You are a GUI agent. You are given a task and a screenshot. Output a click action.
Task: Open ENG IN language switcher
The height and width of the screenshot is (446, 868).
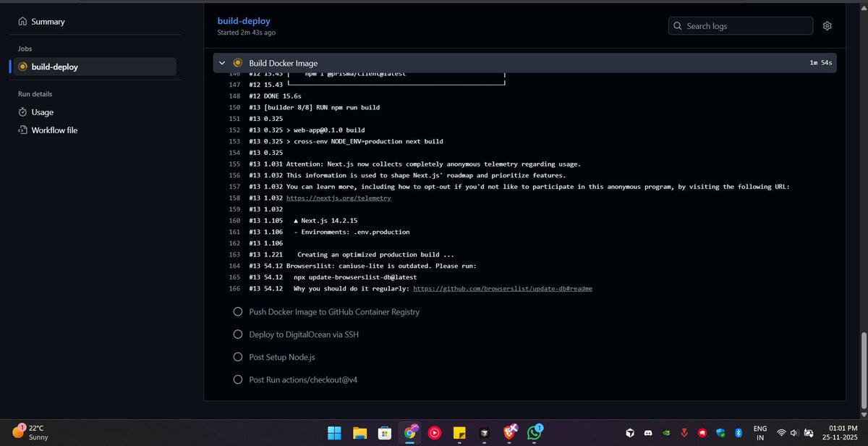pyautogui.click(x=760, y=432)
